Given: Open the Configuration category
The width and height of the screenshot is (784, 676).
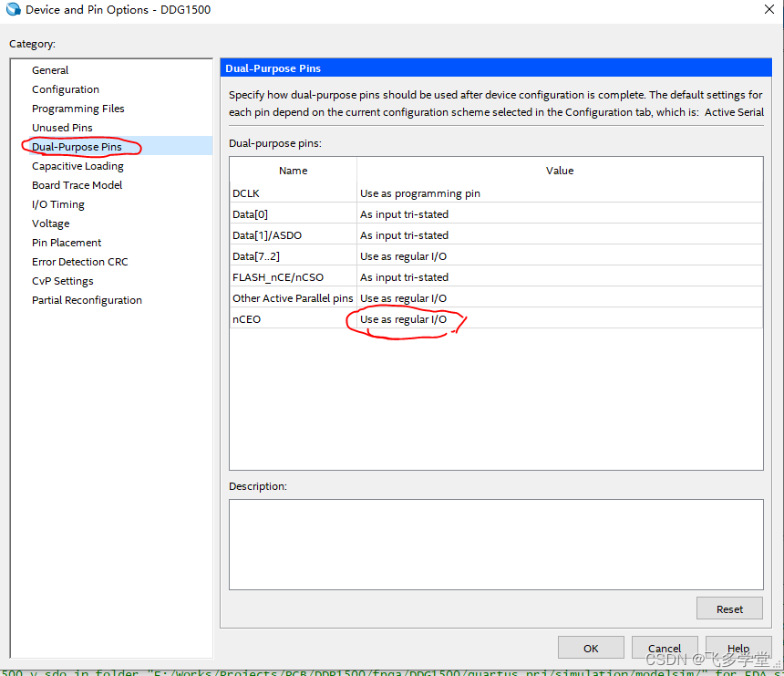Looking at the screenshot, I should (65, 88).
